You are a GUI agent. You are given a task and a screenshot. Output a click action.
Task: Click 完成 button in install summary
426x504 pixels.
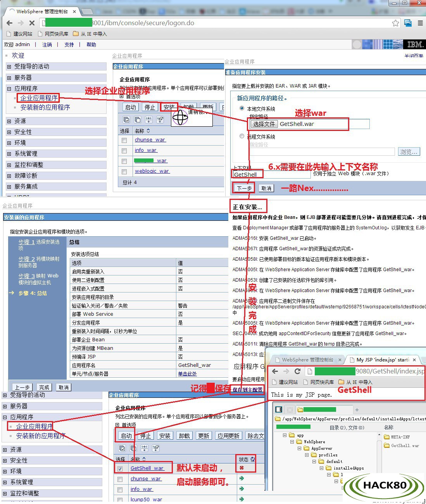(44, 387)
